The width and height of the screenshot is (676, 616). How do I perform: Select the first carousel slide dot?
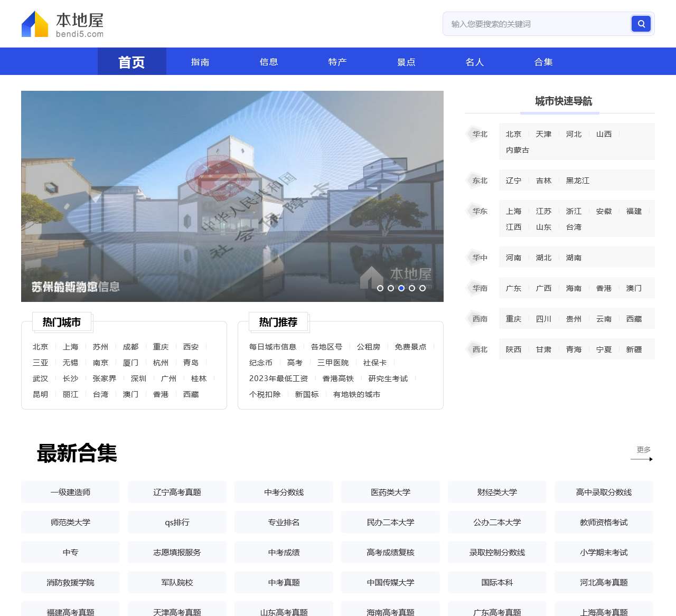point(380,288)
